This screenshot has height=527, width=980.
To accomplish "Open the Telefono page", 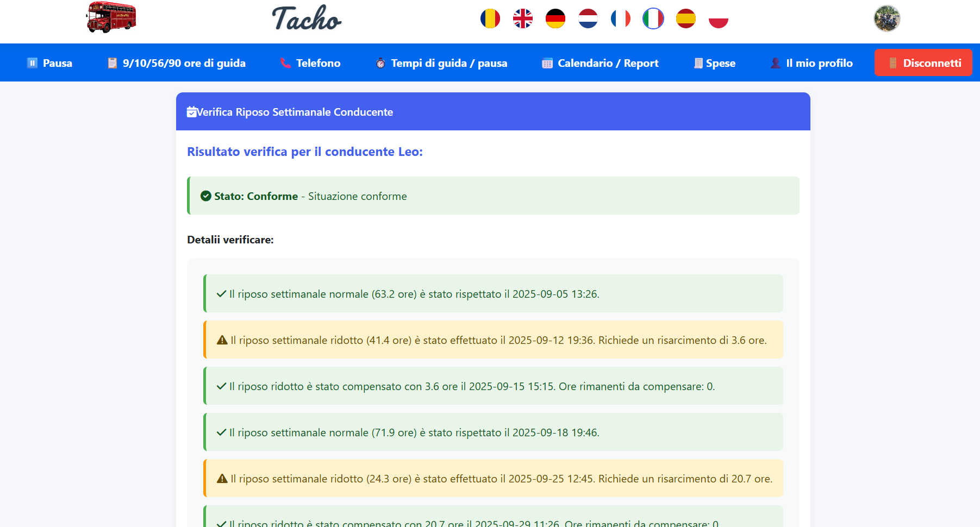I will [310, 63].
